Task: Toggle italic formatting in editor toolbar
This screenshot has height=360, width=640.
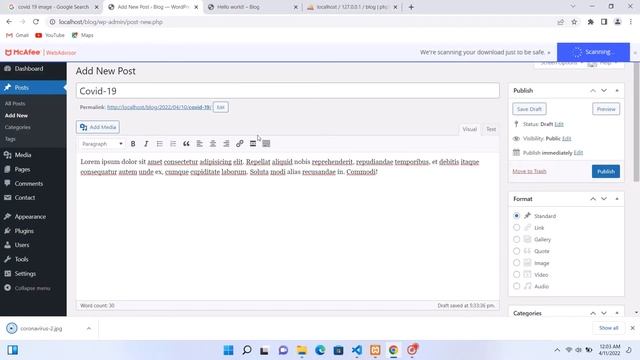Action: click(x=146, y=144)
